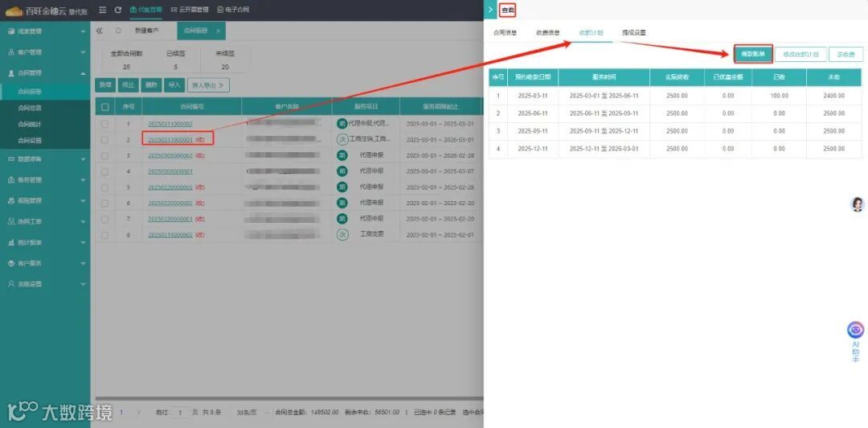Image resolution: width=868 pixels, height=428 pixels.
Task: Click the 客户管理 sidebar icon
Action: coord(11,52)
